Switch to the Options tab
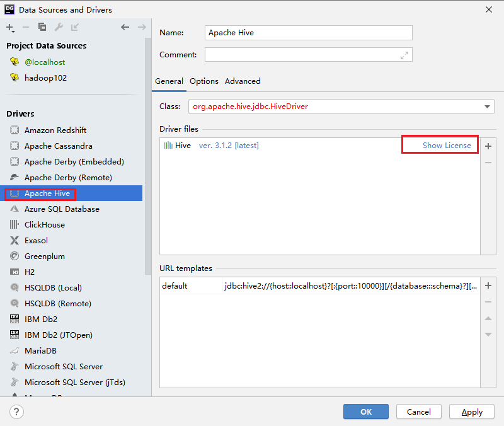 point(203,81)
